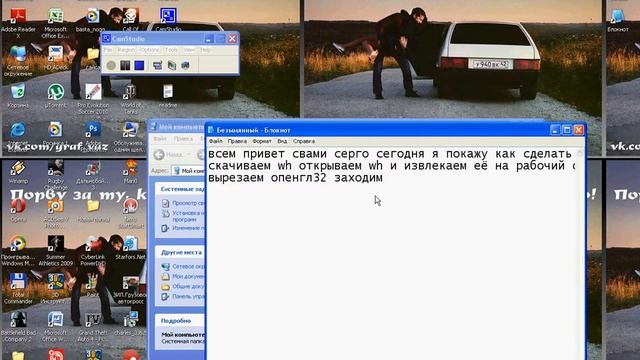The width and height of the screenshot is (640, 360).
Task: Collapse the Системные задачи panel header
Action: pyautogui.click(x=180, y=189)
